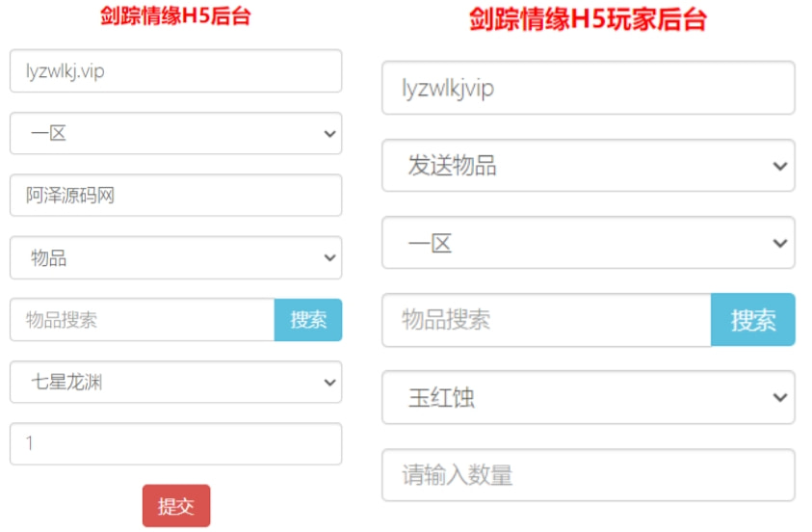Click the 剑踪情缘H5后台 heading
812x532 pixels.
(175, 16)
